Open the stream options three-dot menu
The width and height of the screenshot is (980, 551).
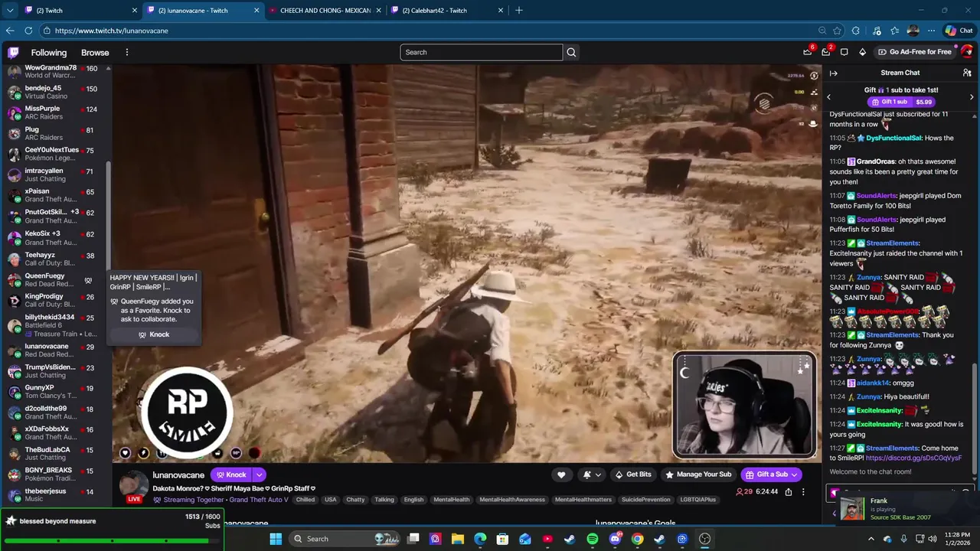click(x=803, y=491)
